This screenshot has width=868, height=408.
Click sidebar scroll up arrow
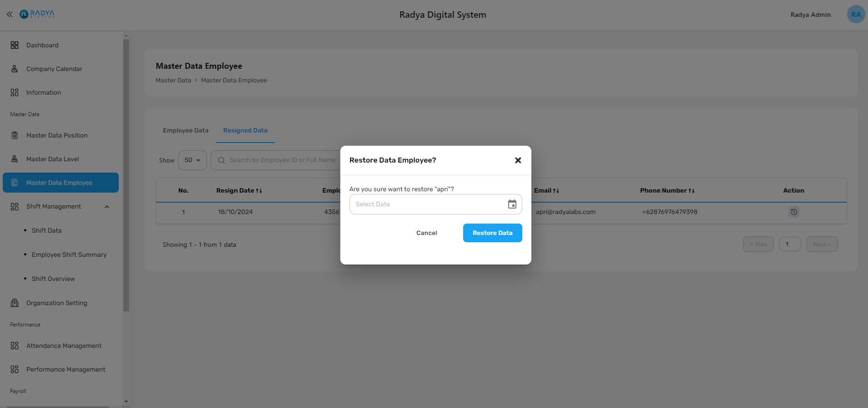coord(126,36)
